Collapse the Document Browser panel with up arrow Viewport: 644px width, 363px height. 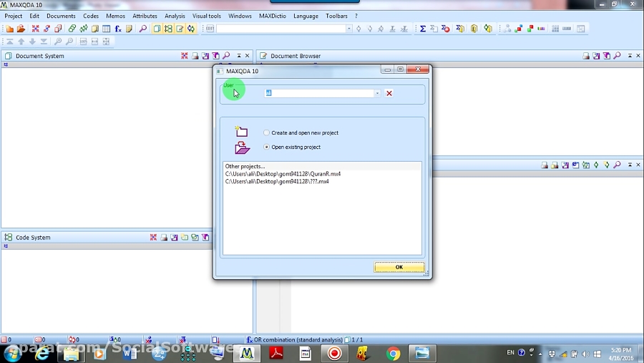point(630,56)
